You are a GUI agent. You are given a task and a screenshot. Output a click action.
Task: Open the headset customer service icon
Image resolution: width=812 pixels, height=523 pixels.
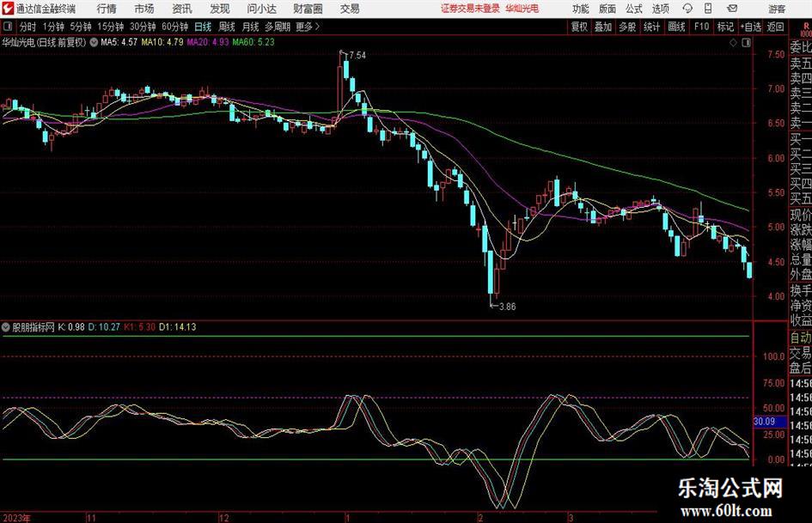687,9
